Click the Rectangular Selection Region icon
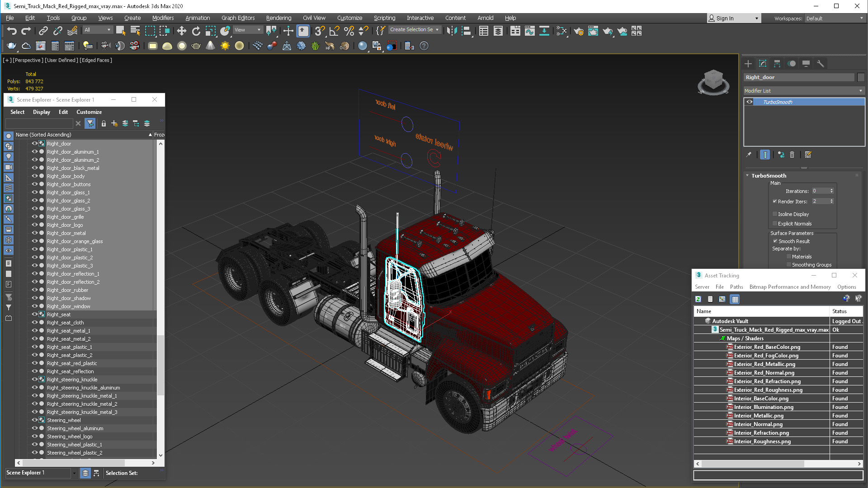This screenshot has width=868, height=488. tap(150, 31)
